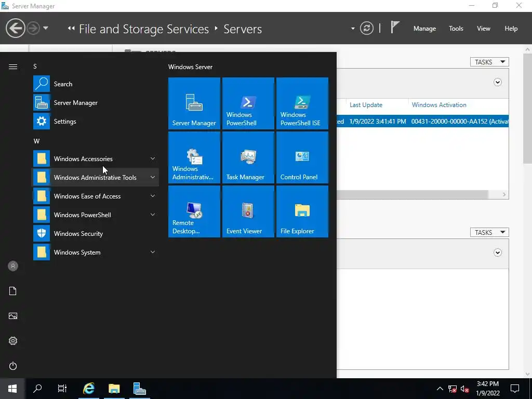Click the Power button in Start
532x399 pixels.
[x=13, y=366]
